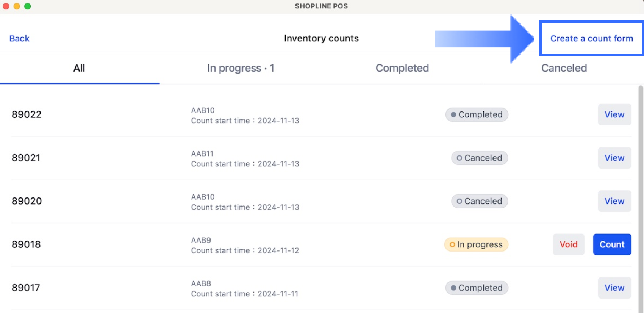View completed count 89017
This screenshot has width=644, height=313.
[x=614, y=288]
